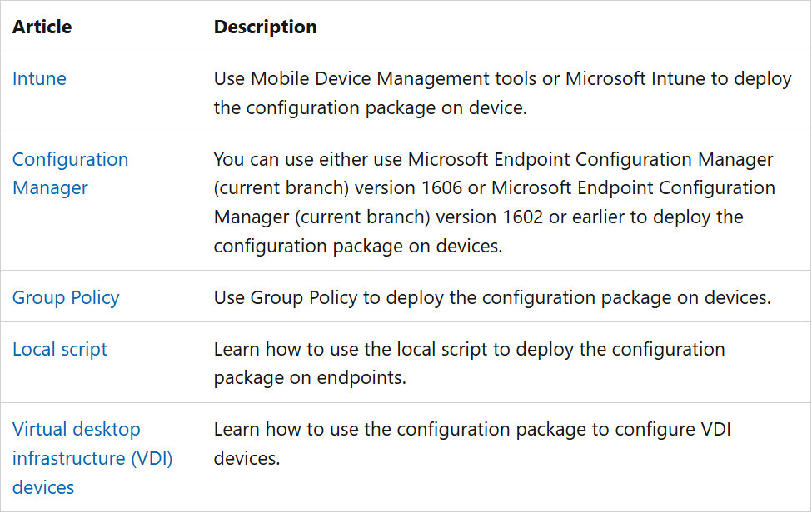Click the Configuration Manager description paragraph

494,202
